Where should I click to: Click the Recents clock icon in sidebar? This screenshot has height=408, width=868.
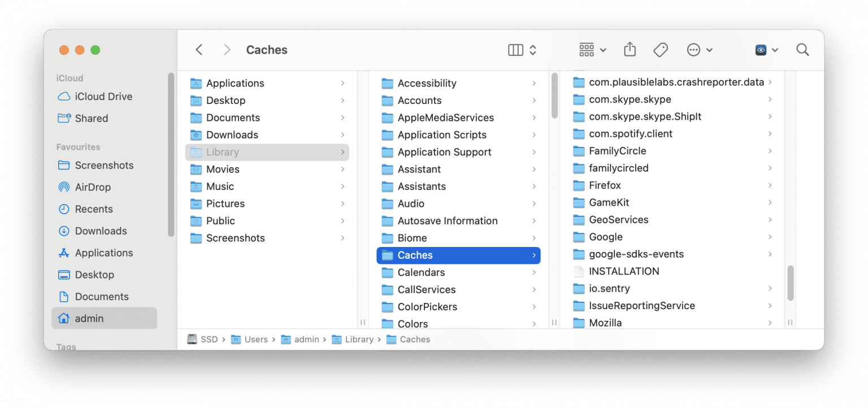pos(65,209)
